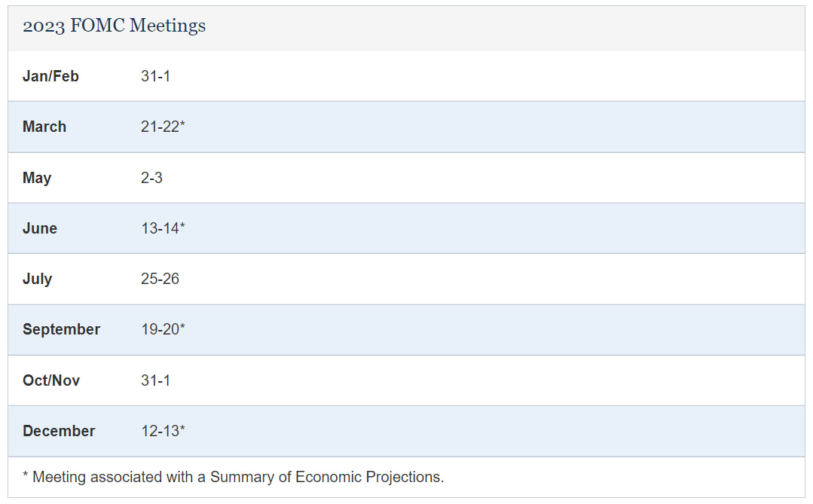Click the 31-1 dates in Oct/Nov row
Screen dimensions: 813x504
coord(155,380)
